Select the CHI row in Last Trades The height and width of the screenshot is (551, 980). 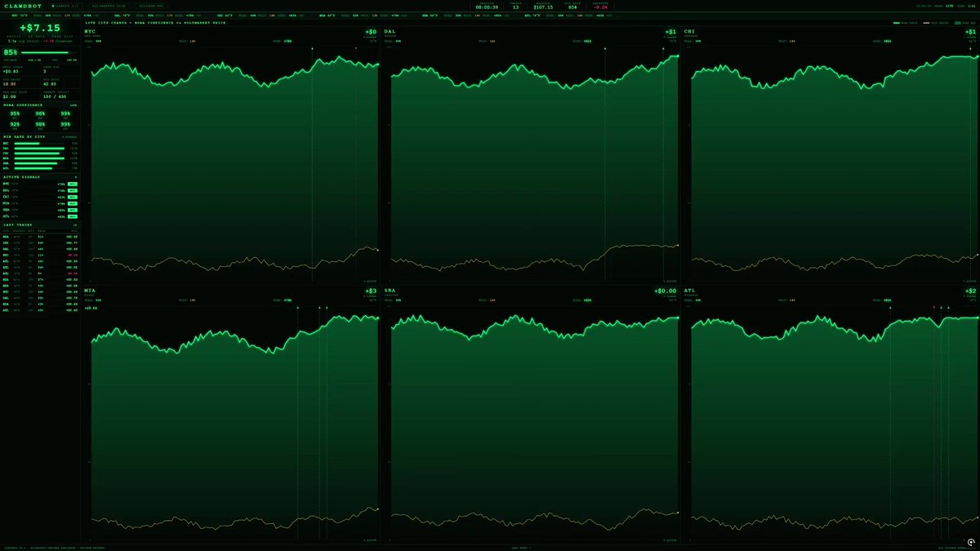41,242
